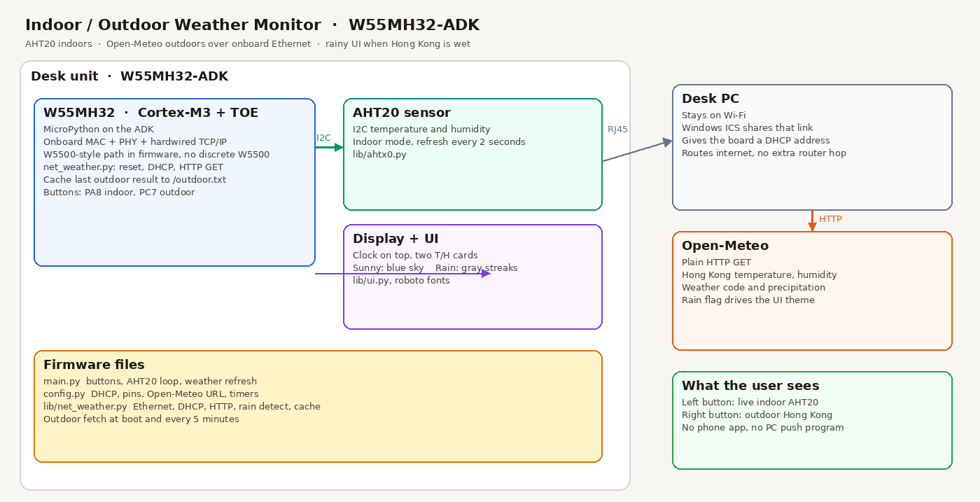Click the 'Plain HTTP GET' line
The height and width of the screenshot is (502, 980).
click(716, 263)
